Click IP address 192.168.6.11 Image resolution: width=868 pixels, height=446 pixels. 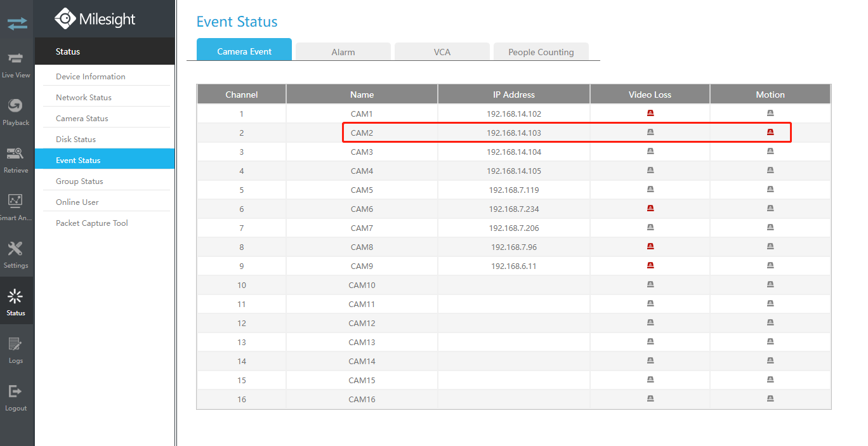pos(514,266)
